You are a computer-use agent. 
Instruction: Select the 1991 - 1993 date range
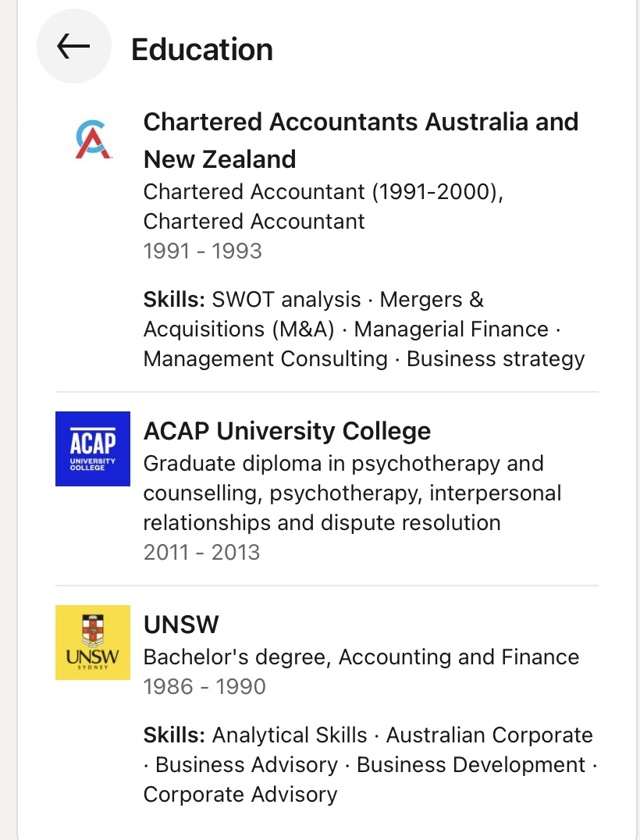(203, 251)
